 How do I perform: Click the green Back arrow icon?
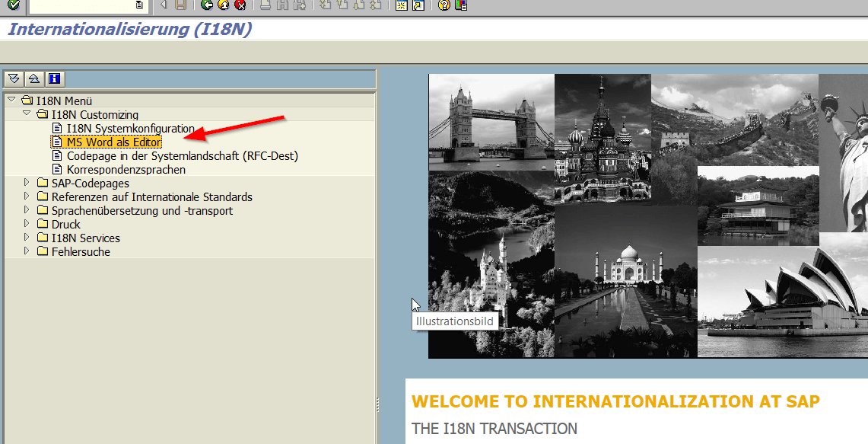(207, 5)
